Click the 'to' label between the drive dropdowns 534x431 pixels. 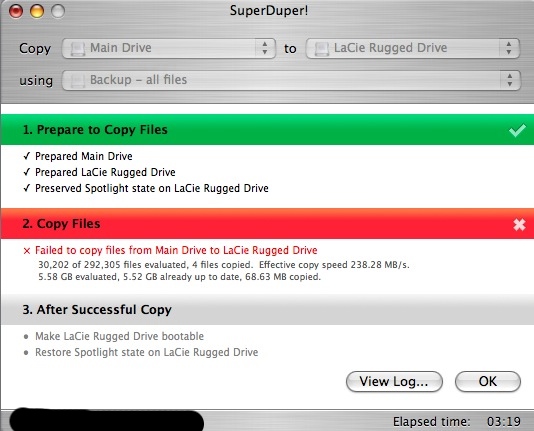point(290,49)
